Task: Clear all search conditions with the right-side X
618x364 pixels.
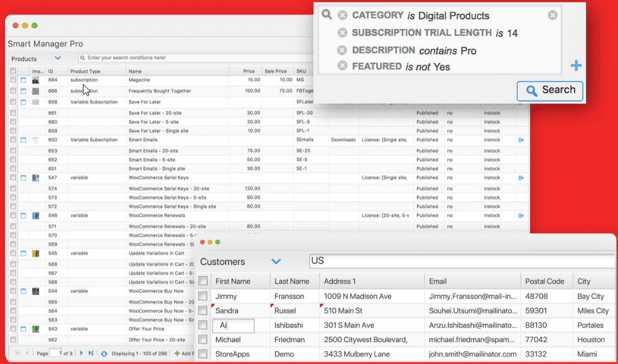Action: [x=553, y=15]
